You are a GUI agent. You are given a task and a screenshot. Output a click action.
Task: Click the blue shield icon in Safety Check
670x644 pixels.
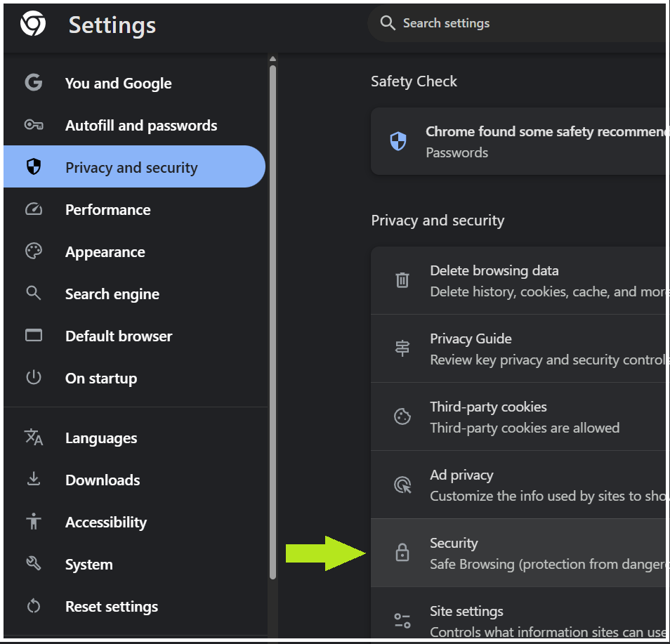click(x=398, y=141)
